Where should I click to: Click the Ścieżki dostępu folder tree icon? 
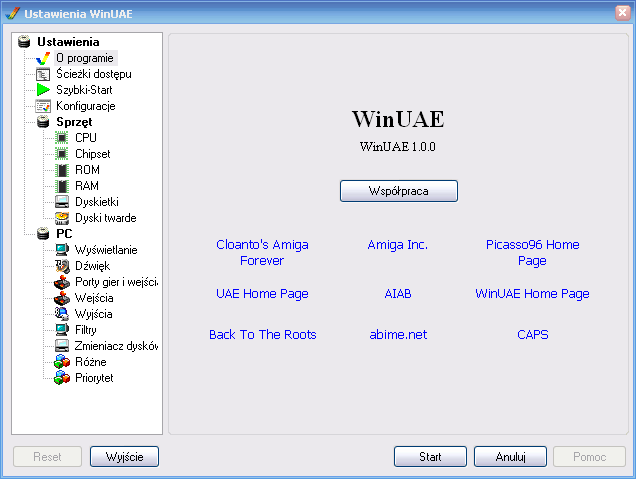tap(43, 74)
